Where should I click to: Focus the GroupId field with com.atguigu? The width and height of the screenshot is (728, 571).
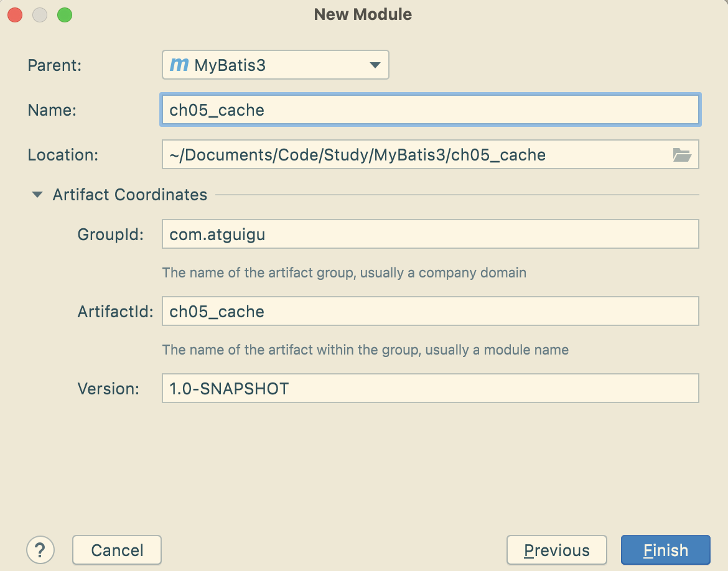429,234
